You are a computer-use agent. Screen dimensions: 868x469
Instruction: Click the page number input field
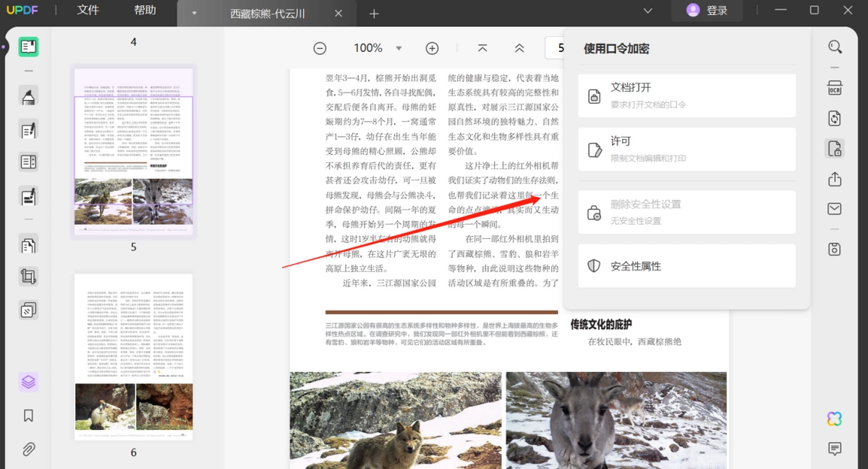coord(556,48)
